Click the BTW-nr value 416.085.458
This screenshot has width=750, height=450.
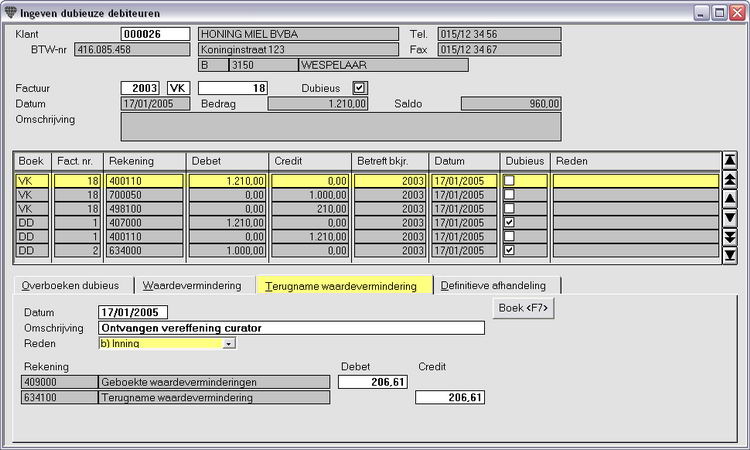(132, 49)
